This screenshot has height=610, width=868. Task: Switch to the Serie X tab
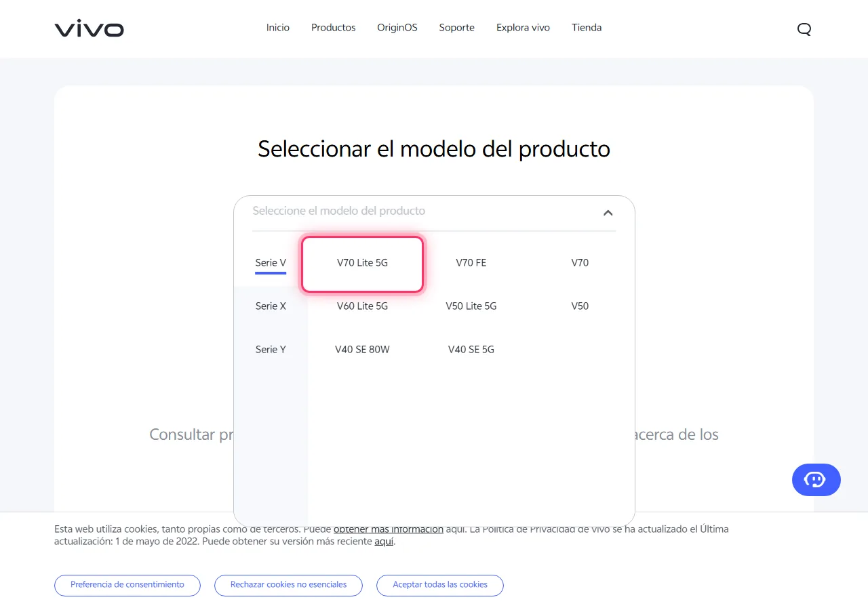271,306
